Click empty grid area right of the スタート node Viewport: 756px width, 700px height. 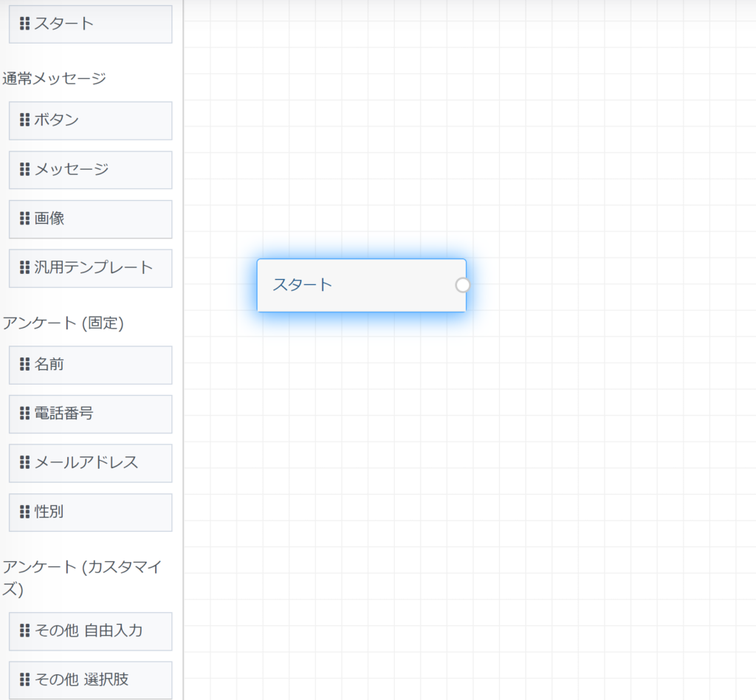(x=605, y=285)
